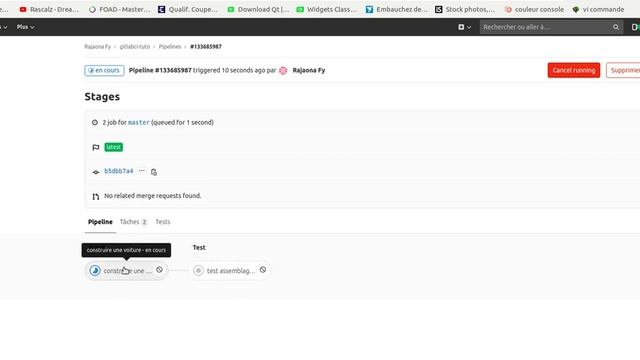
Task: Expand commit message ellipsis button
Action: pos(142,171)
